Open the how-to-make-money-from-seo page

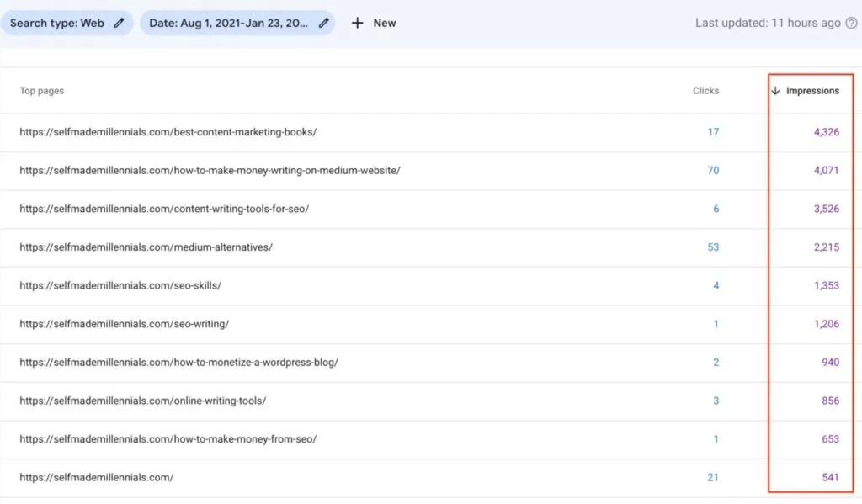click(168, 439)
